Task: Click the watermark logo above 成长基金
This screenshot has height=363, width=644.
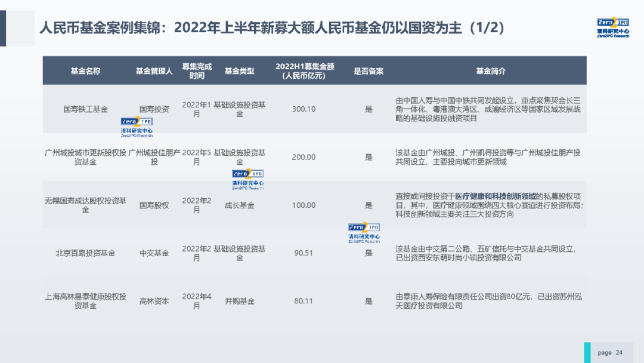Action: click(x=247, y=179)
